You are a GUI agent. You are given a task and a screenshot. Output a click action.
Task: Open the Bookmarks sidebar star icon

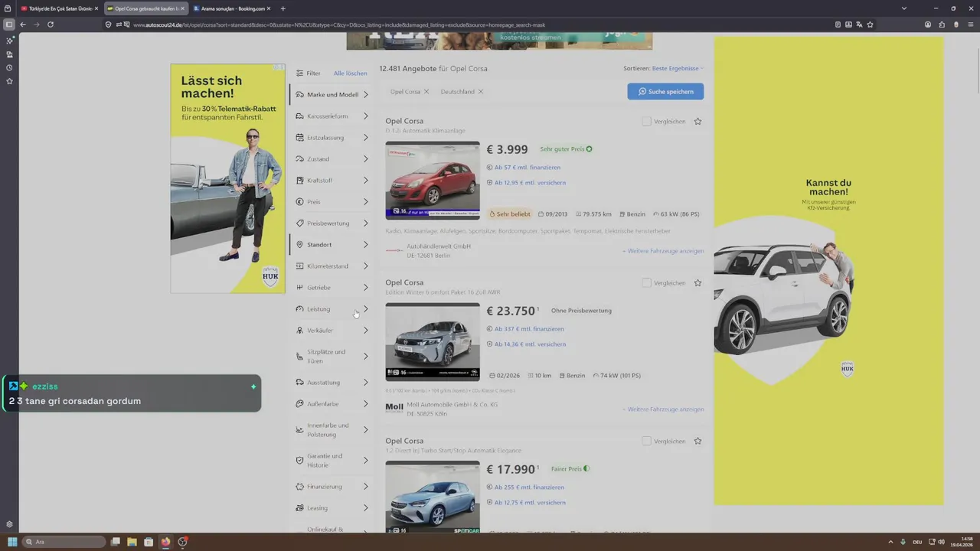(x=9, y=81)
